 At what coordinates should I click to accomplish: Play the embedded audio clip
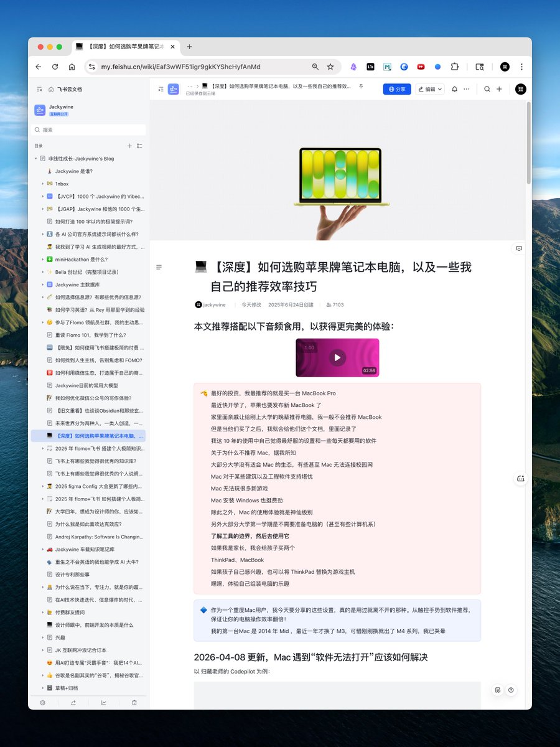tap(337, 357)
